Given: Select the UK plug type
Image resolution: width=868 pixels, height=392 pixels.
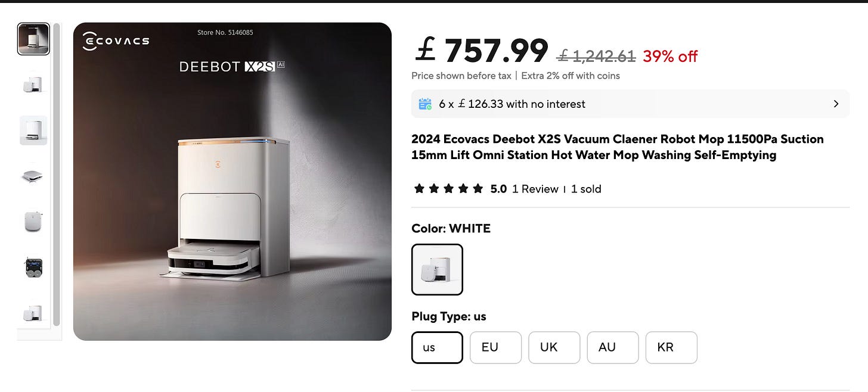Looking at the screenshot, I should pos(554,347).
